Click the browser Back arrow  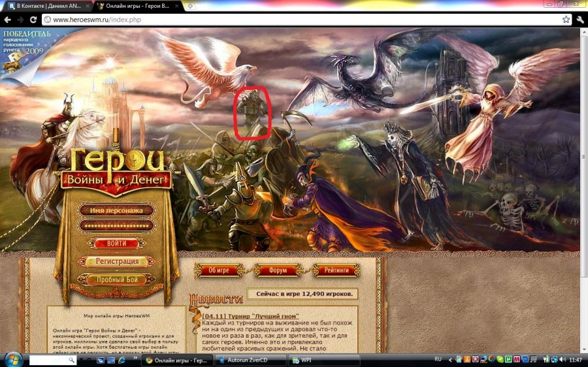(7, 20)
